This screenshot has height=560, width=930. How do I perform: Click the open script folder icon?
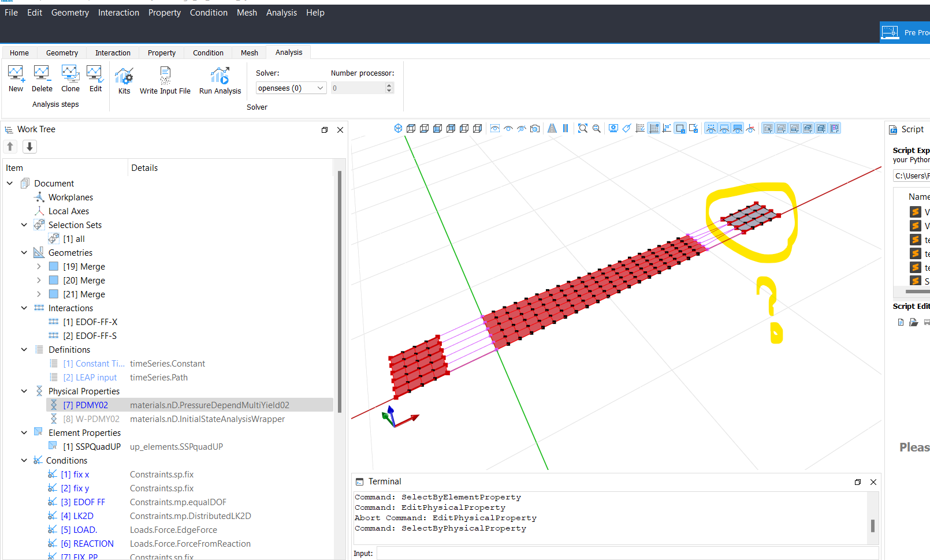point(913,322)
